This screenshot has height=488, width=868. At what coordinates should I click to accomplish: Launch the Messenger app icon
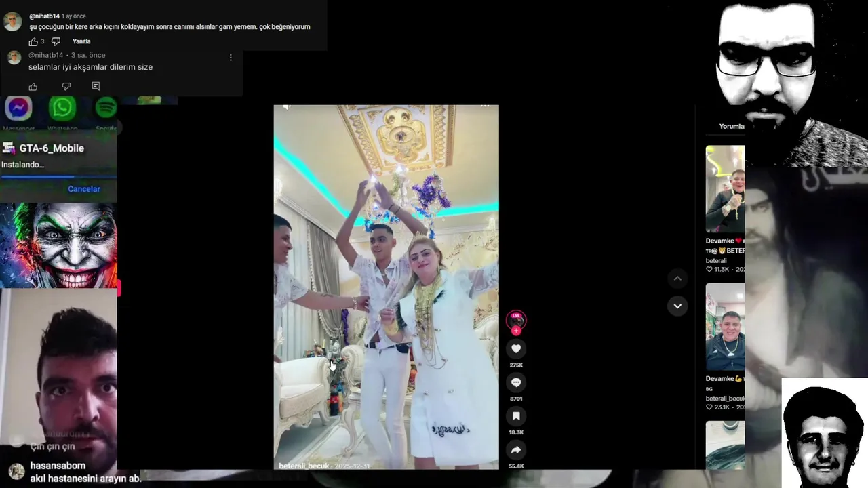tap(18, 108)
